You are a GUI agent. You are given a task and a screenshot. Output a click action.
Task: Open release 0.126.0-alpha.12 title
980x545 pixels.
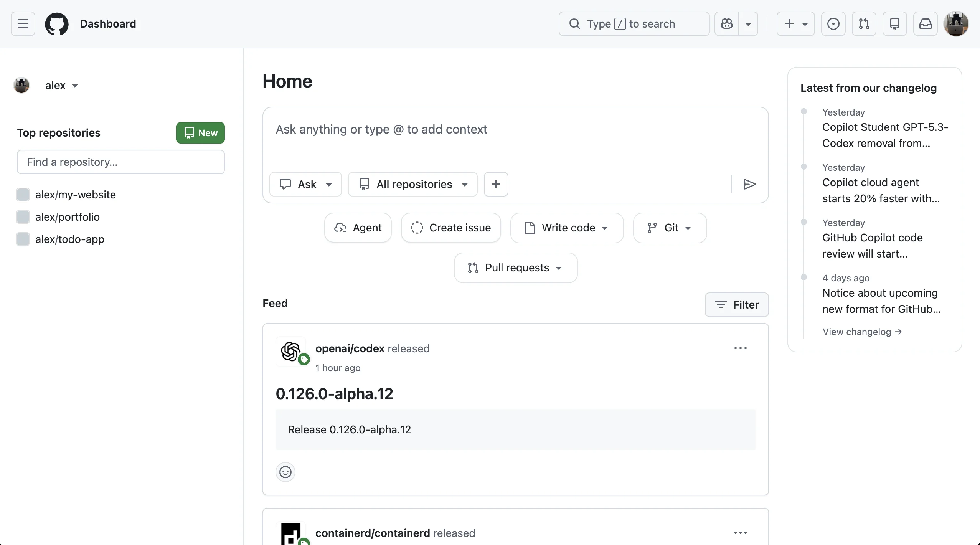(x=334, y=394)
